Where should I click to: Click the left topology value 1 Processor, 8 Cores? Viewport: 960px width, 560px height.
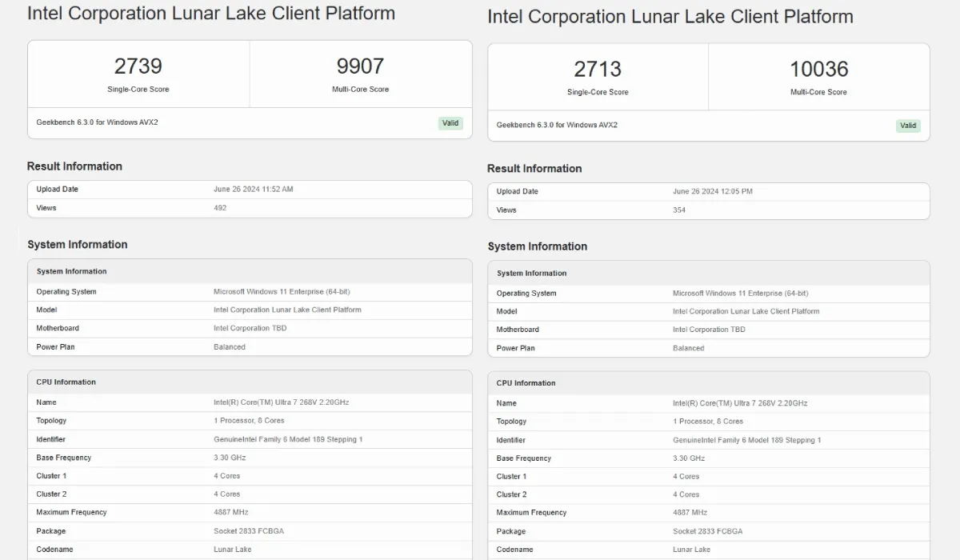click(249, 421)
